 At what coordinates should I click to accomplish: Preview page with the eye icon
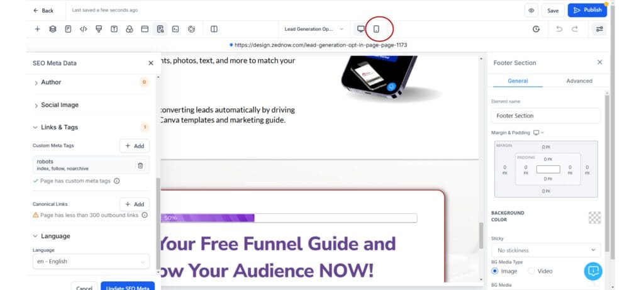coord(531,11)
